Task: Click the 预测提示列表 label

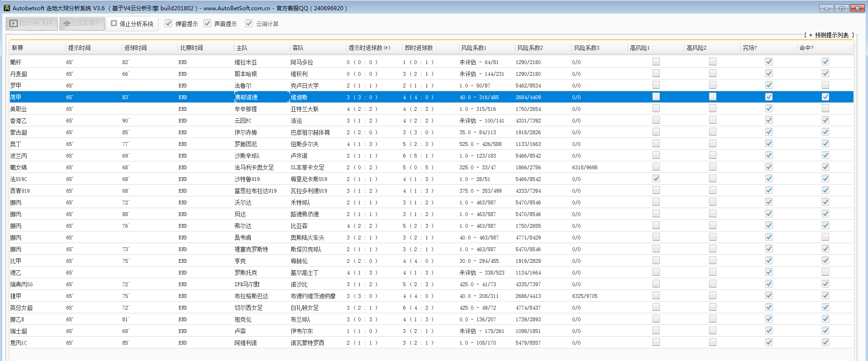Action: [x=831, y=35]
